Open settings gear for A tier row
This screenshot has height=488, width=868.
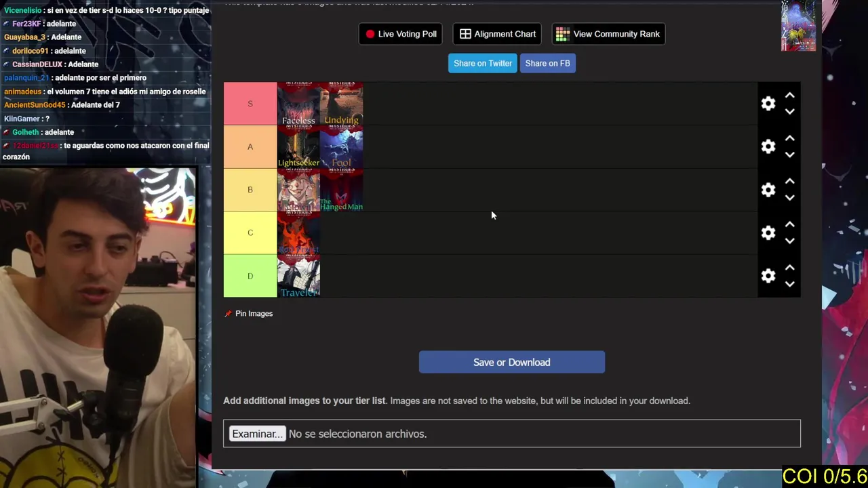(x=768, y=146)
